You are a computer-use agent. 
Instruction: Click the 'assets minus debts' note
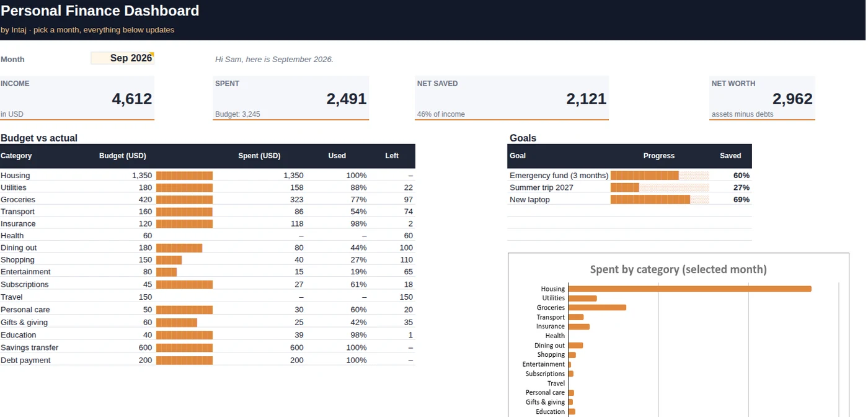click(x=742, y=114)
